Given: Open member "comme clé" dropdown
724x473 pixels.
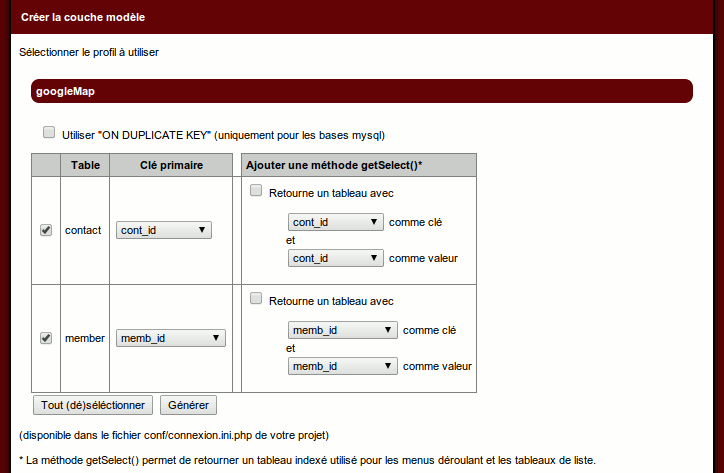Looking at the screenshot, I should [x=343, y=330].
